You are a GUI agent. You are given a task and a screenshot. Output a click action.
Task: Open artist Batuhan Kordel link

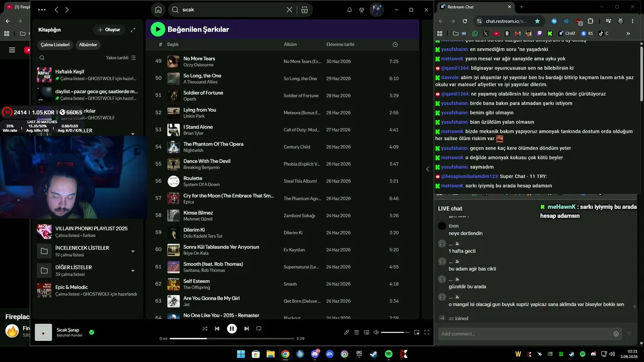(69, 335)
